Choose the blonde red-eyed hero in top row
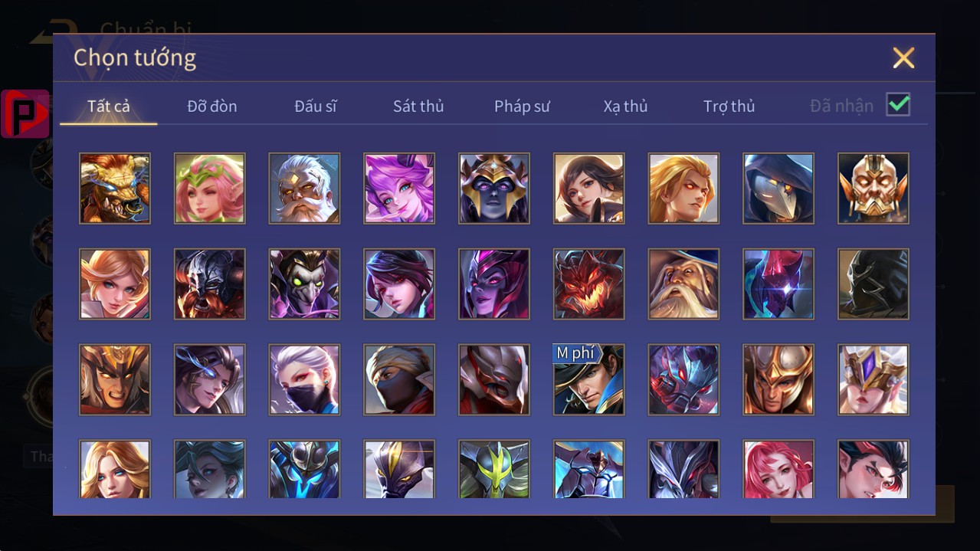Screen dimensions: 980x551 (x=683, y=189)
